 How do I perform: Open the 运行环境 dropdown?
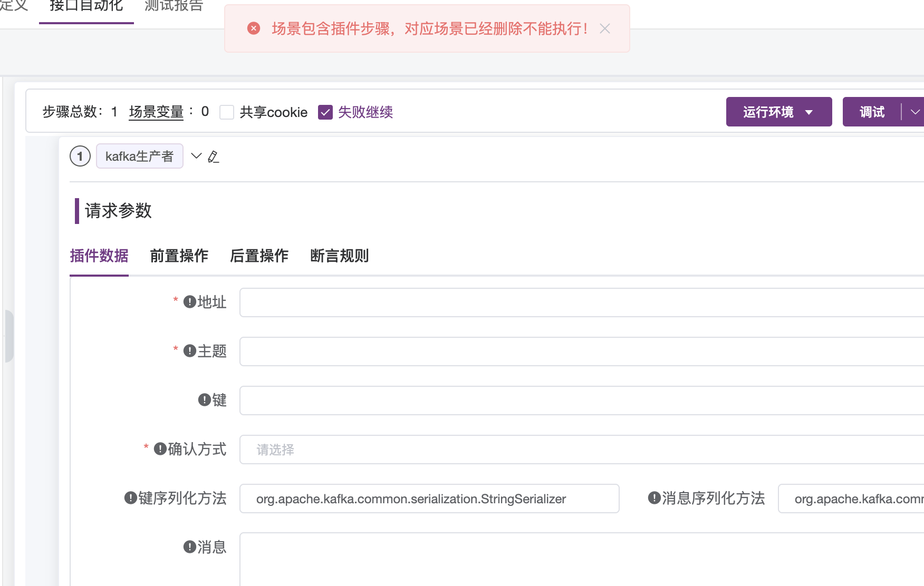coord(779,112)
